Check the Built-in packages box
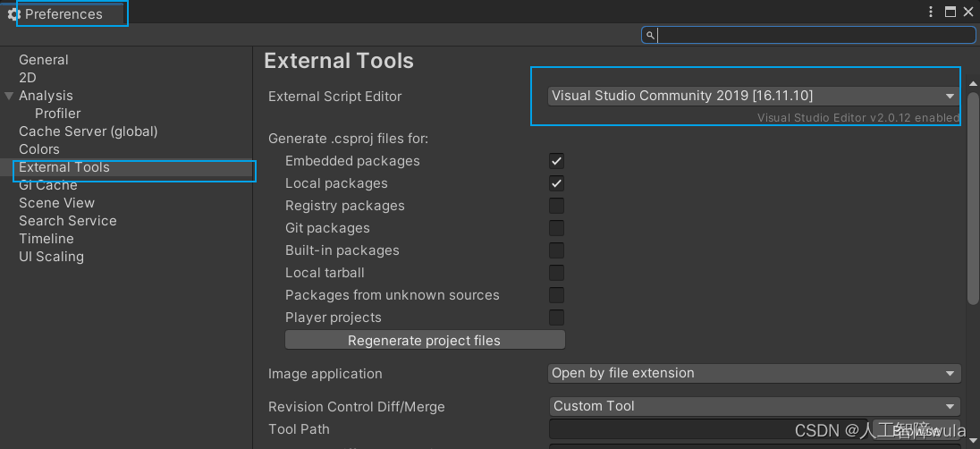The image size is (980, 449). (556, 250)
